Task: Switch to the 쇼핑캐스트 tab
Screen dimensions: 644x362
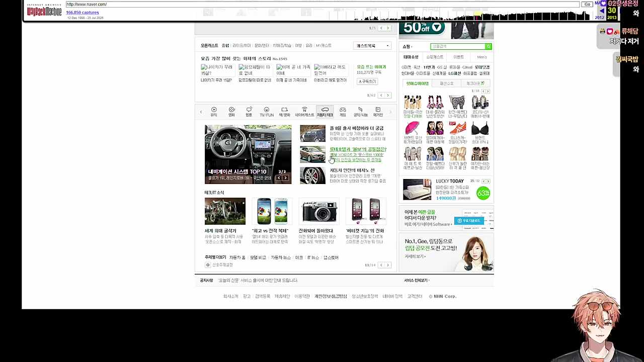Action: coord(435,57)
